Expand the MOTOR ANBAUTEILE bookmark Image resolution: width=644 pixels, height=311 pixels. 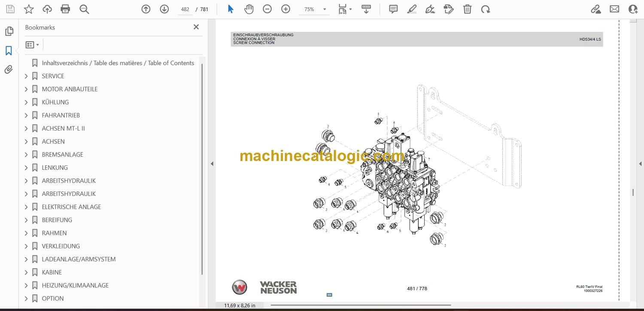(26, 89)
